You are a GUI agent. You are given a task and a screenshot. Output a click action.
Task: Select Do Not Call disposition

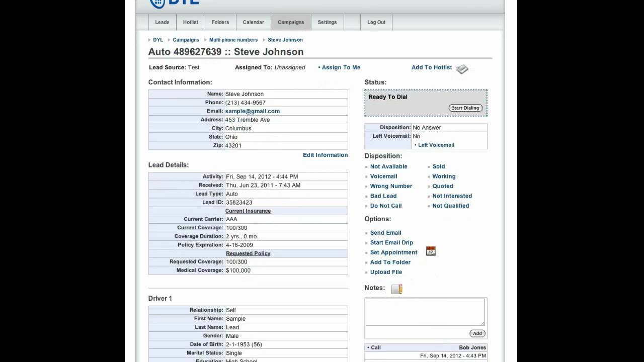[x=386, y=206]
